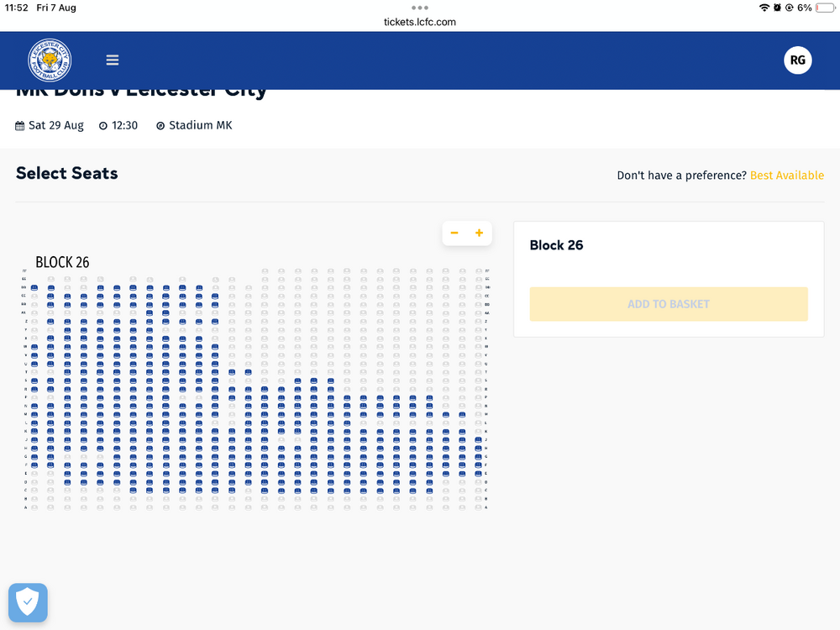Click the Best Available link
Image resolution: width=840 pixels, height=630 pixels.
[787, 176]
